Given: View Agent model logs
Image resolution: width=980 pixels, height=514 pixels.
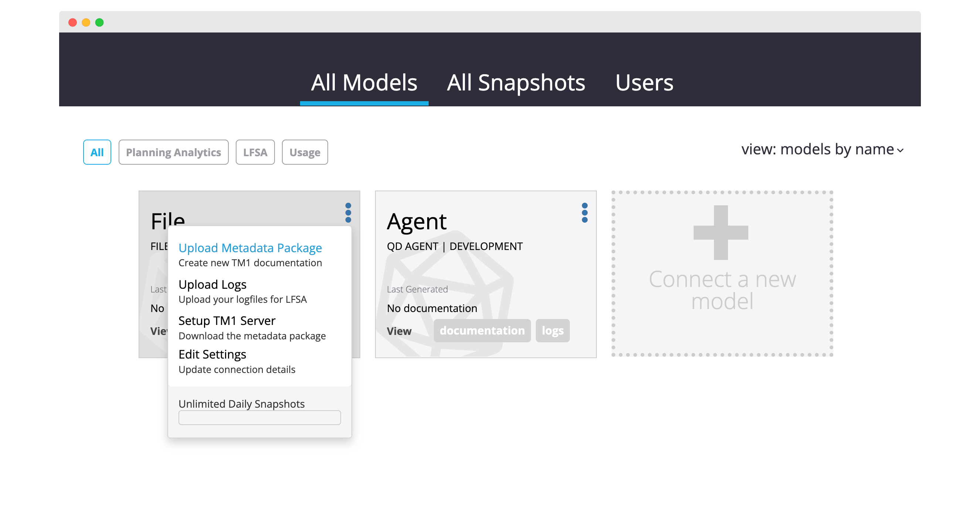Looking at the screenshot, I should point(552,330).
